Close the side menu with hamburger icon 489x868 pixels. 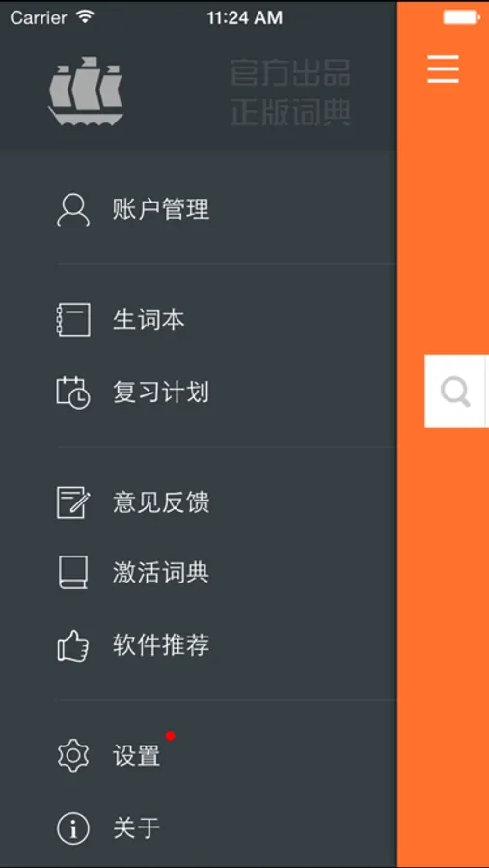point(443,69)
